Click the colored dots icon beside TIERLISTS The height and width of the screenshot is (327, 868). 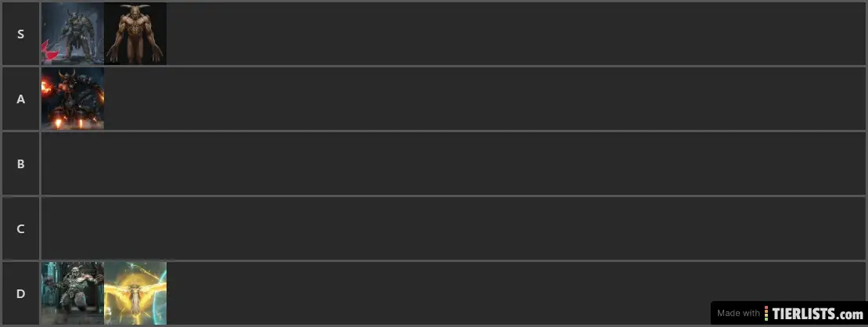pyautogui.click(x=766, y=314)
